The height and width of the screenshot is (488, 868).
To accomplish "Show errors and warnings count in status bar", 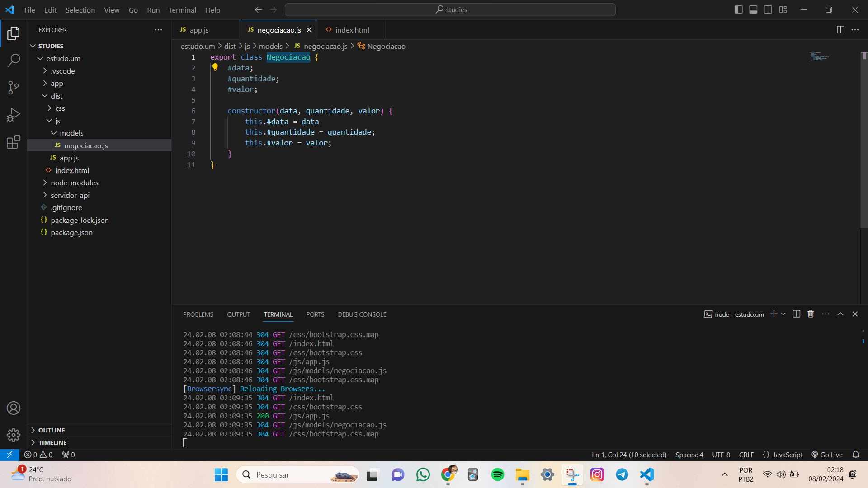I will point(38,455).
